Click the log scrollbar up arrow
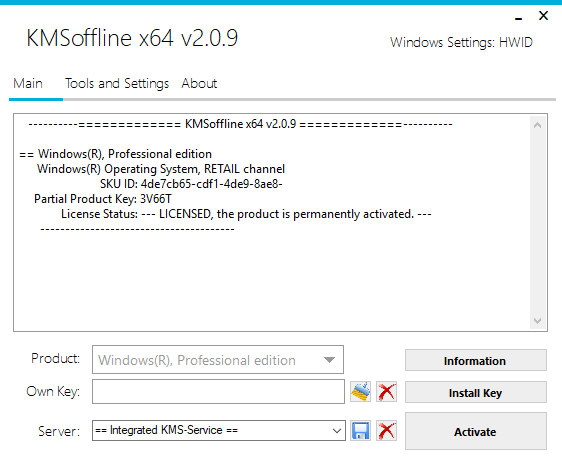The width and height of the screenshot is (562, 466). click(537, 125)
